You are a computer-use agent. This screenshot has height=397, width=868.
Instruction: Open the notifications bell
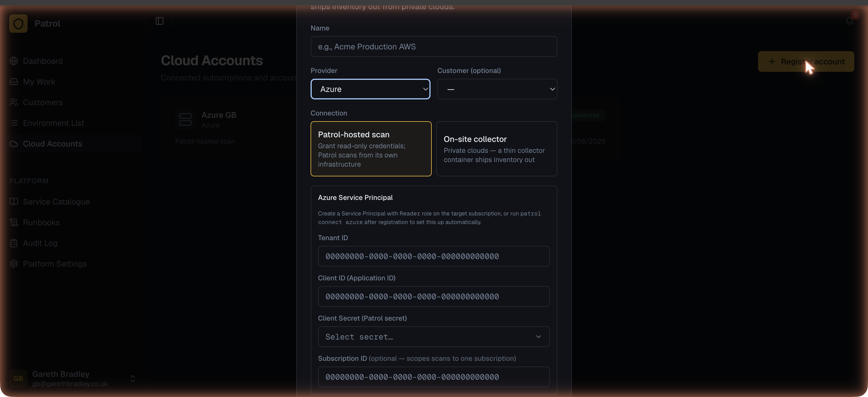(849, 21)
